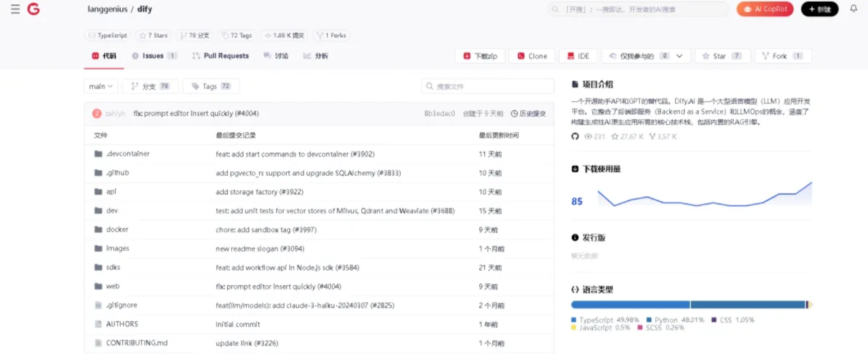Open the CONTRIBUTING.md file icon
Screen dimensions: 868x354
point(98,343)
